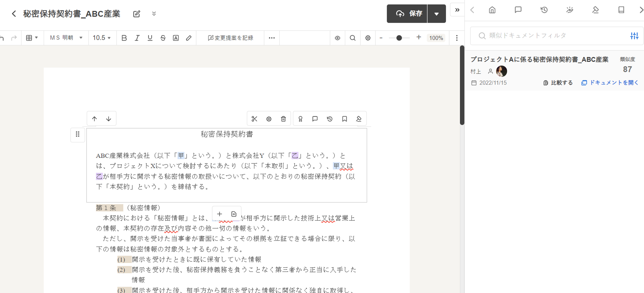Screen dimensions: 644x293
Task: Open the search magnifier in the toolbar
Action: coord(353,38)
